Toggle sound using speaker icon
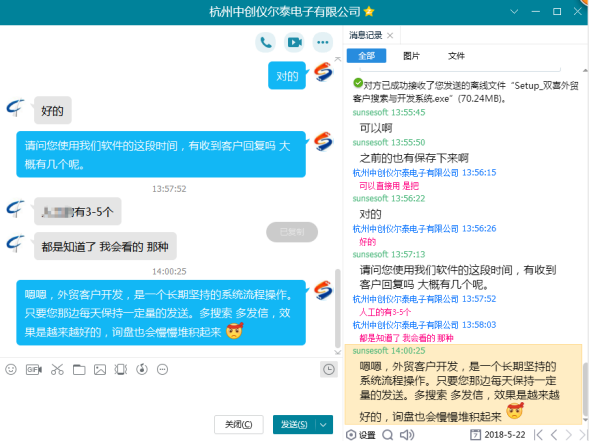This screenshot has height=442, width=590. point(407,435)
